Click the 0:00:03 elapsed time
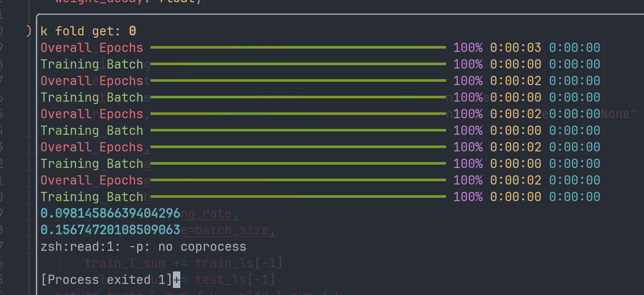This screenshot has height=295, width=644. coord(515,48)
